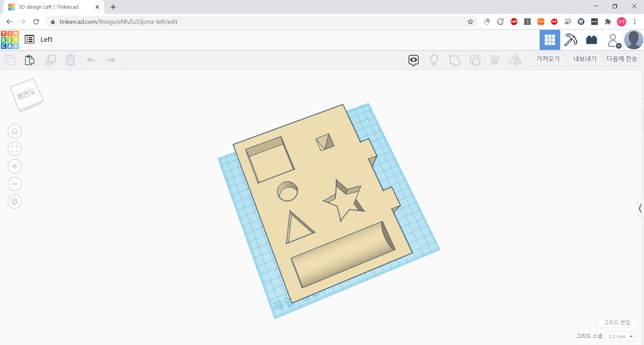644x345 pixels.
Task: Click the 내보내기 export button
Action: click(x=585, y=59)
